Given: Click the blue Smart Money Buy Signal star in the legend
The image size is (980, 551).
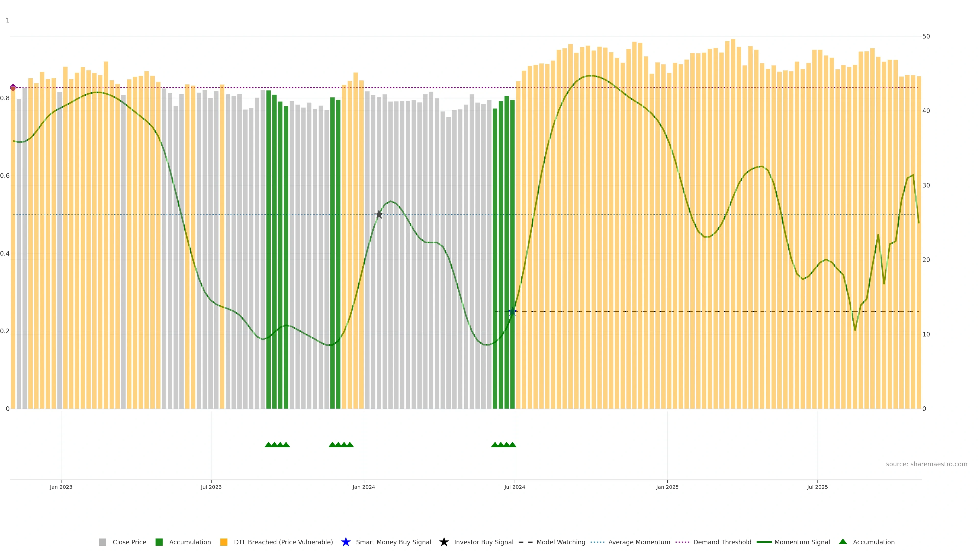Looking at the screenshot, I should point(346,542).
